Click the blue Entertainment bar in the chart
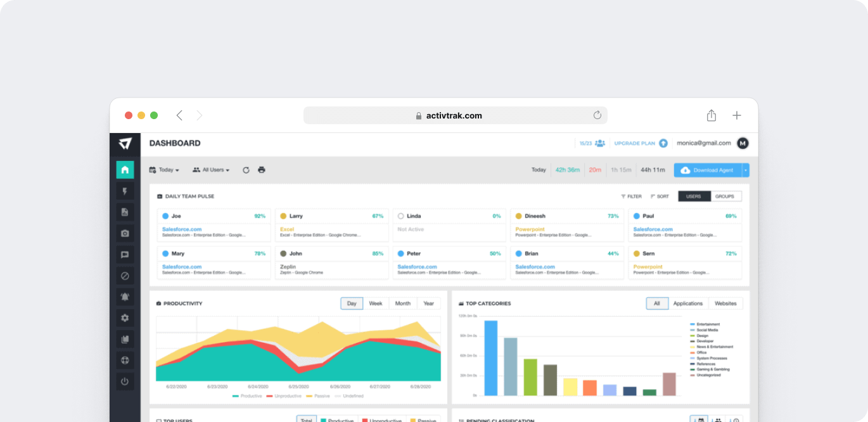The image size is (868, 422). click(x=491, y=358)
